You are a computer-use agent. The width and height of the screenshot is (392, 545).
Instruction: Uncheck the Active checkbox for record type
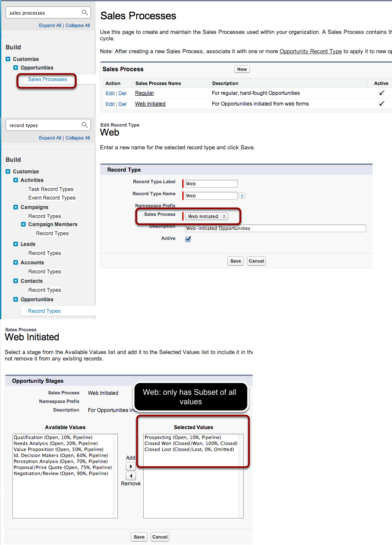click(188, 239)
